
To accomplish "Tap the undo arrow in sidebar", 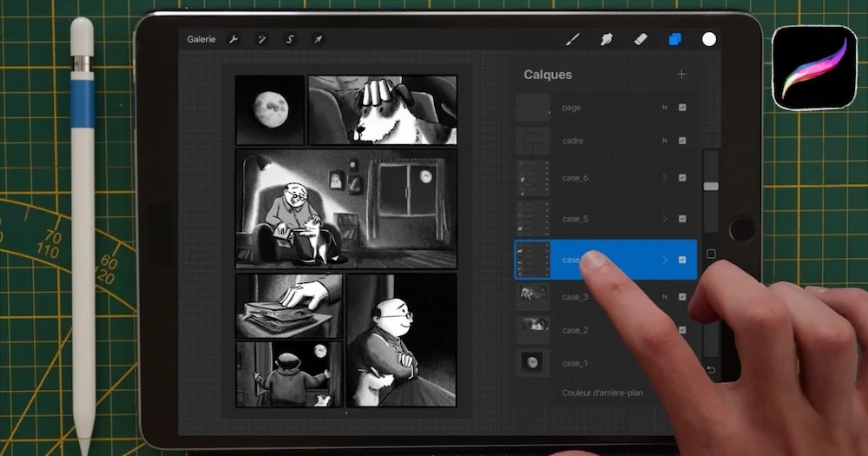I will [x=712, y=369].
